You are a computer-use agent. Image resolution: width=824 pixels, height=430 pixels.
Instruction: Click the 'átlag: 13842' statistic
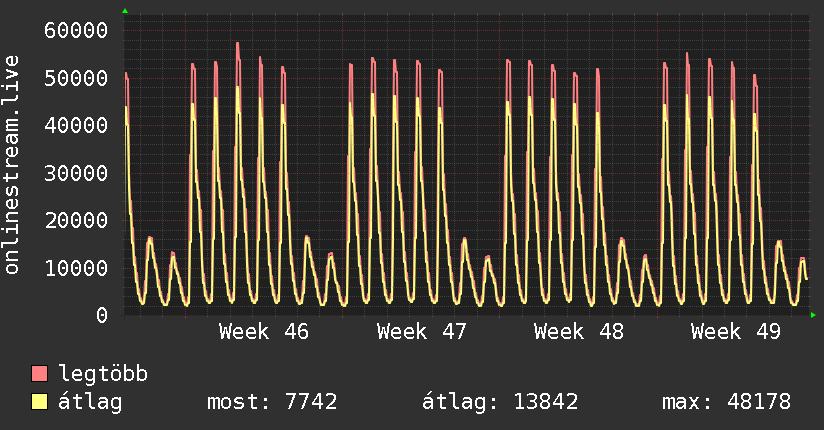(x=500, y=402)
